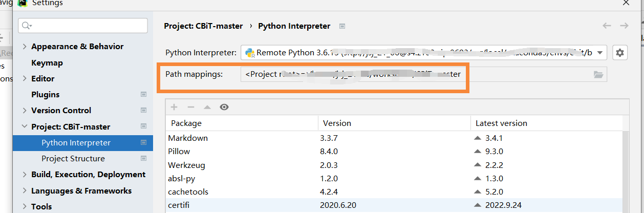Open the interpreter settings gear menu
The image size is (644, 213).
point(620,52)
